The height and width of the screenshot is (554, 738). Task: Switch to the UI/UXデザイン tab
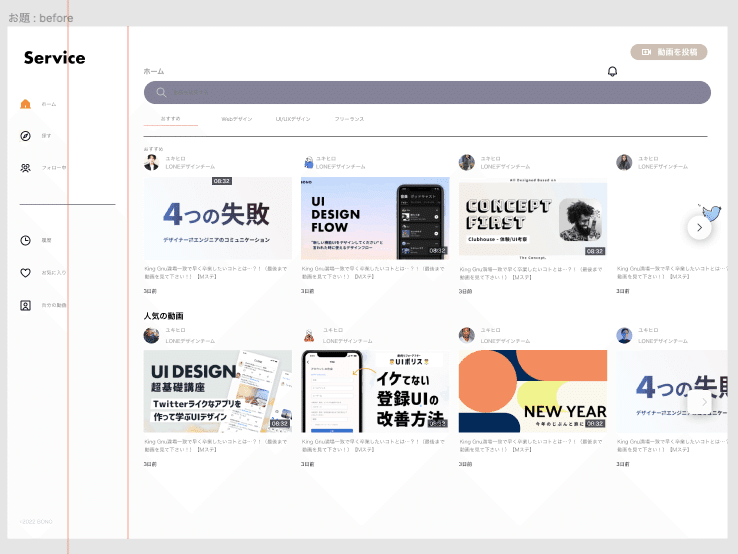tap(293, 119)
